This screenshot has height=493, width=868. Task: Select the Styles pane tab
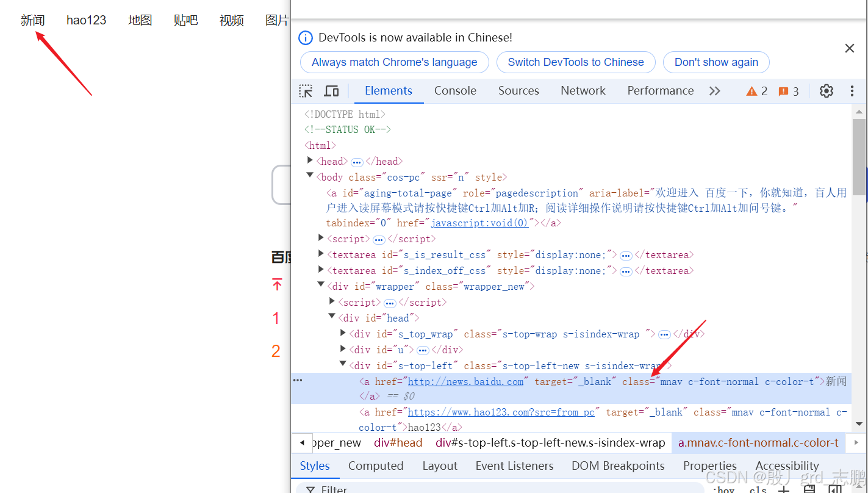pyautogui.click(x=315, y=466)
